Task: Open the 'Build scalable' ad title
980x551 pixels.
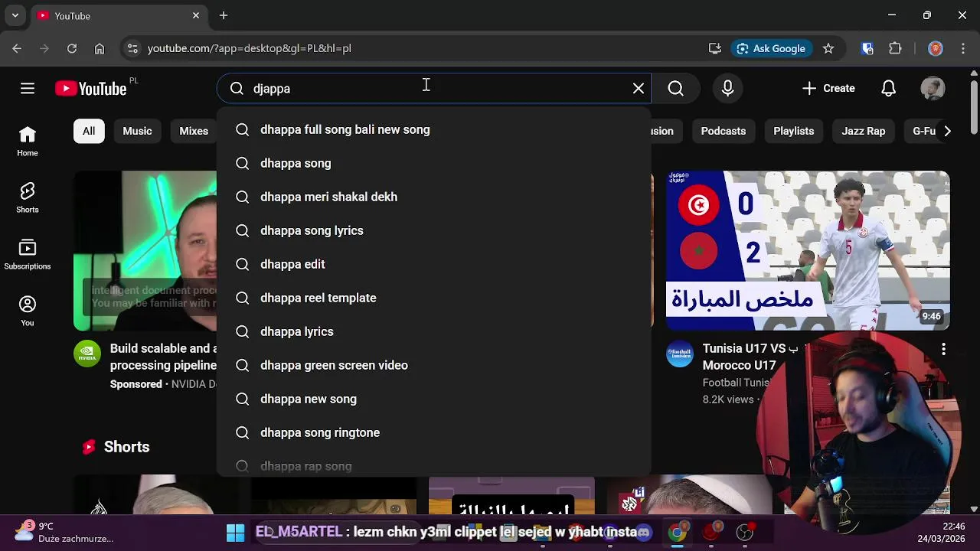Action: pos(163,357)
